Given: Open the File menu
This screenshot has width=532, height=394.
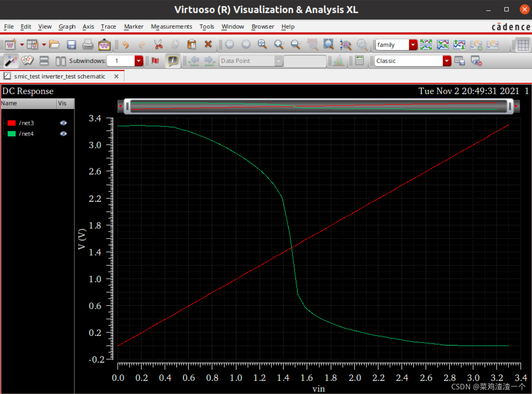Looking at the screenshot, I should [9, 27].
